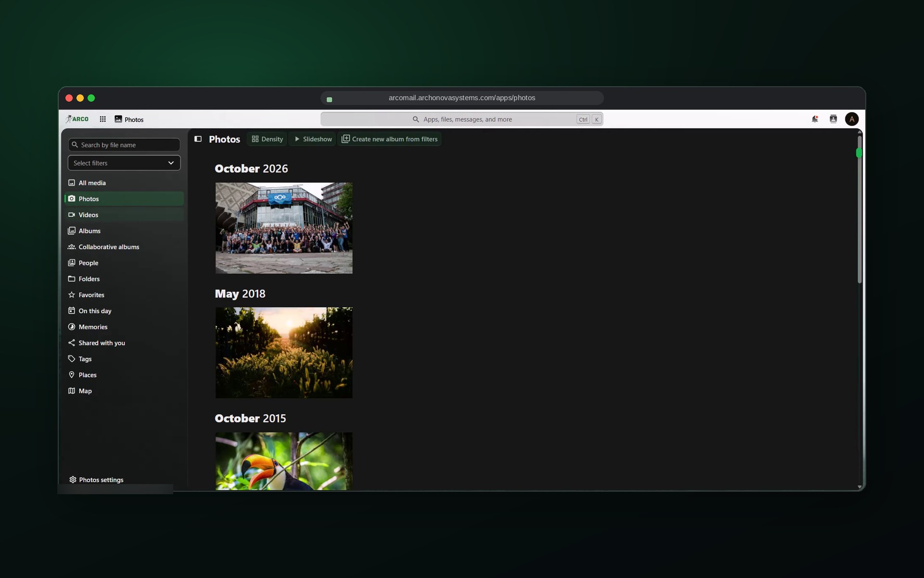Click the scroll down arrow at bottom
924x578 pixels.
coord(860,487)
